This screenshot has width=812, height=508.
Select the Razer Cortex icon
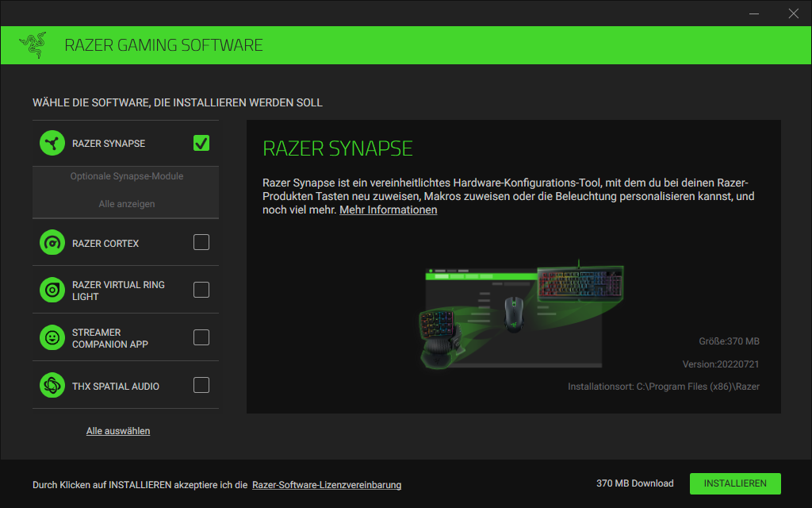(x=52, y=243)
